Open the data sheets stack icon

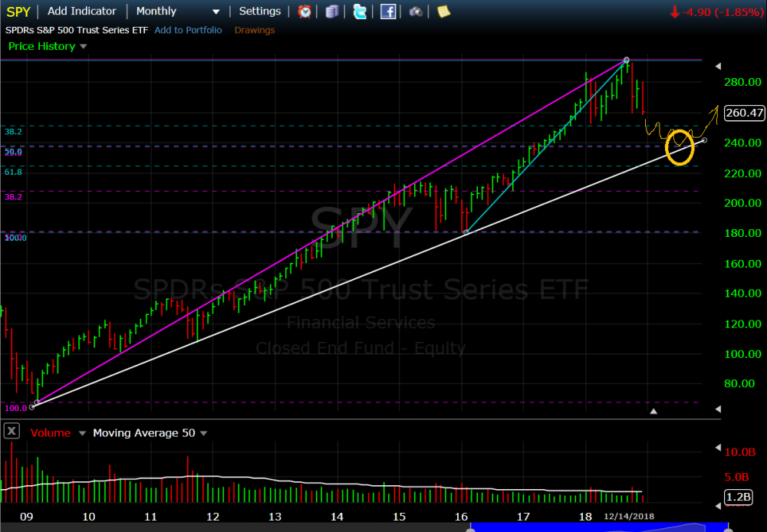tap(331, 11)
